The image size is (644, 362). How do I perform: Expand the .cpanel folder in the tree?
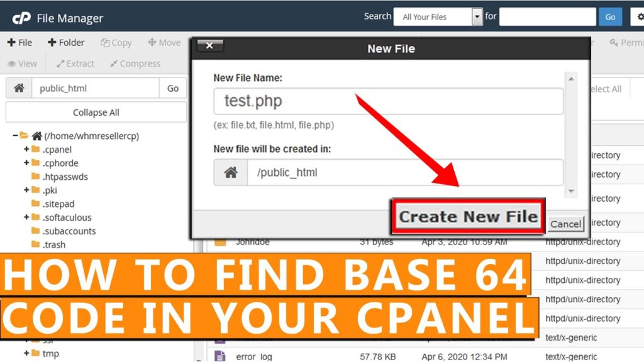[26, 150]
